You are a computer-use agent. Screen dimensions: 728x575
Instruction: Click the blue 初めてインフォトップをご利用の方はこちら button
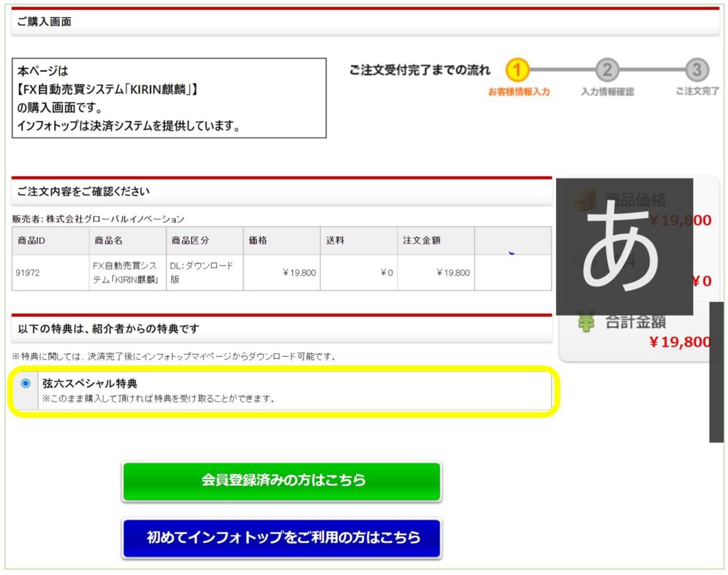(x=282, y=537)
